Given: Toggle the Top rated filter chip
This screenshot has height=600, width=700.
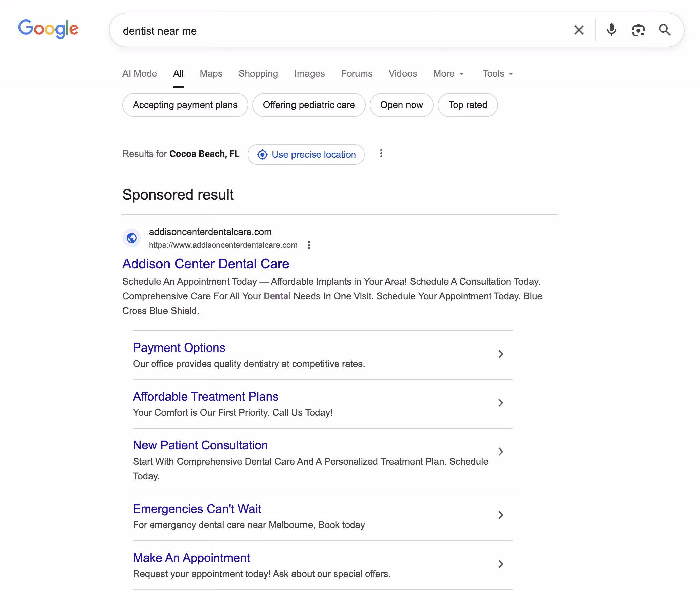Looking at the screenshot, I should [x=468, y=105].
